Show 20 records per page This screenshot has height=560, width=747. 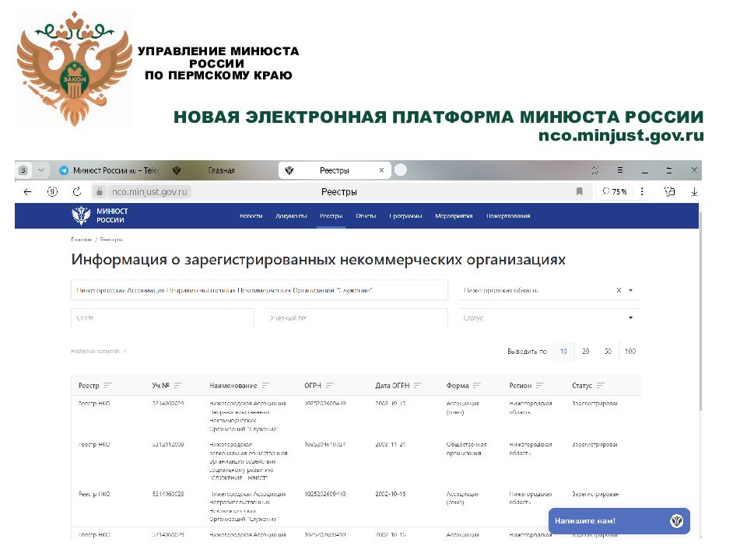coord(585,352)
